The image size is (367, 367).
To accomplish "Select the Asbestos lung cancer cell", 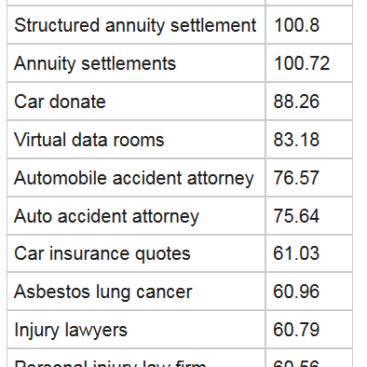I will click(x=136, y=292).
